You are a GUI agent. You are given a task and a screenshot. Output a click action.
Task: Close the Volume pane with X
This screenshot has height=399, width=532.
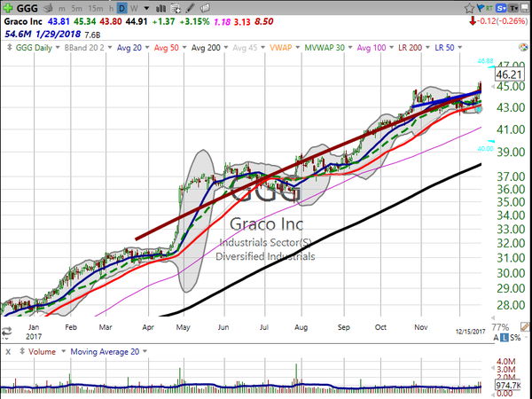click(8, 352)
